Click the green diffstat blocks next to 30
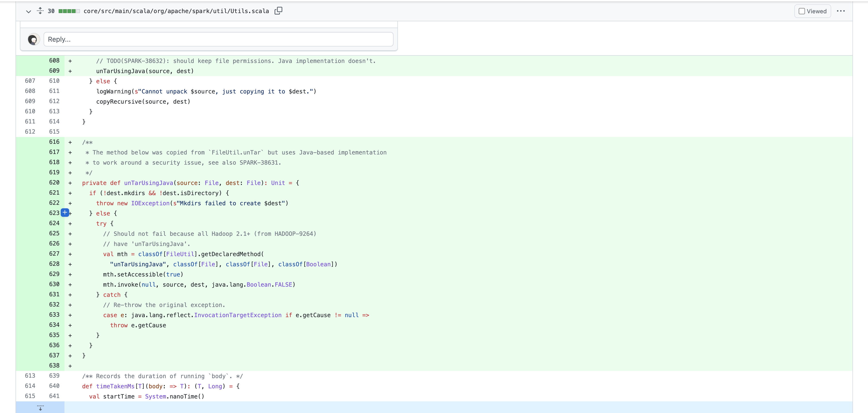This screenshot has height=413, width=868. tap(69, 11)
